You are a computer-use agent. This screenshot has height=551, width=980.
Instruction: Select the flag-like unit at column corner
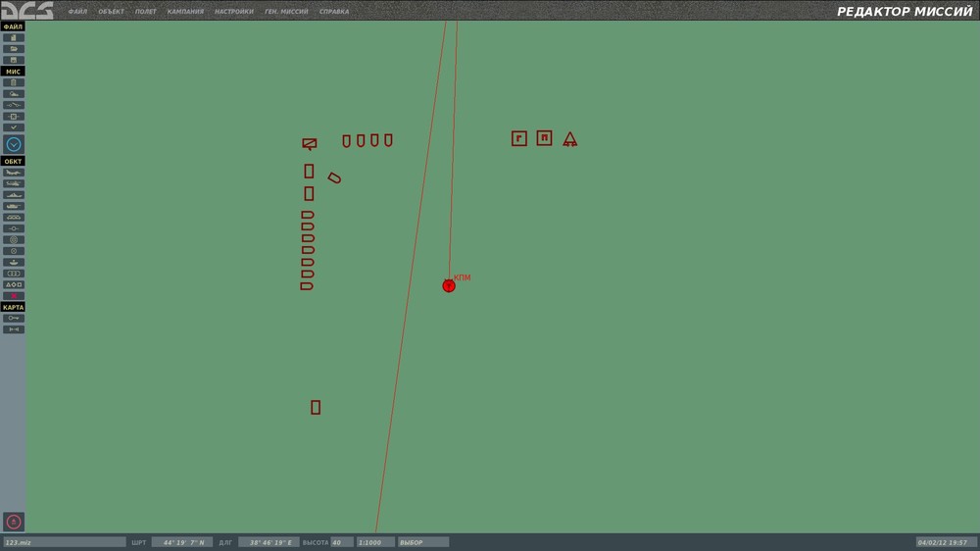pyautogui.click(x=310, y=144)
